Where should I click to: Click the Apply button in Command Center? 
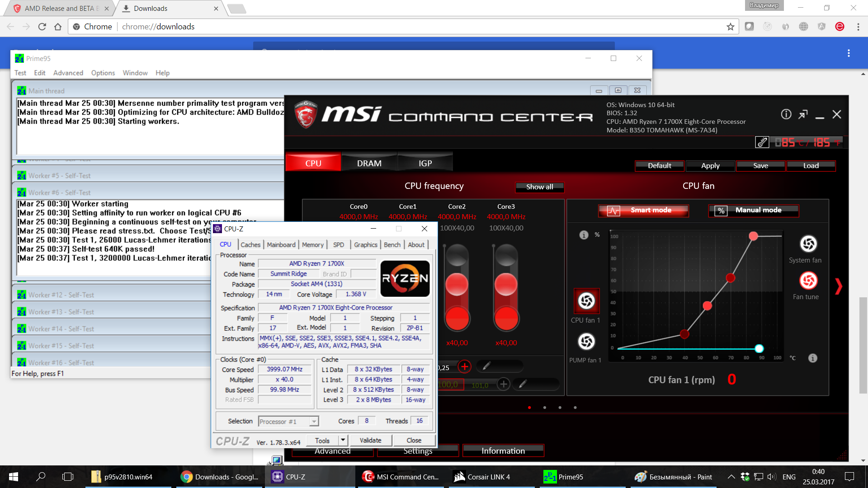(710, 166)
